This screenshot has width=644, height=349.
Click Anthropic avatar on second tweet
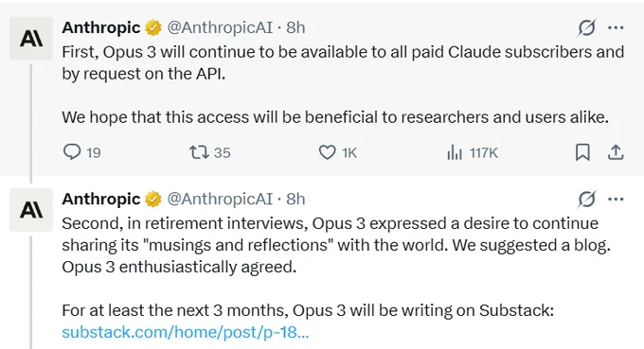(31, 210)
